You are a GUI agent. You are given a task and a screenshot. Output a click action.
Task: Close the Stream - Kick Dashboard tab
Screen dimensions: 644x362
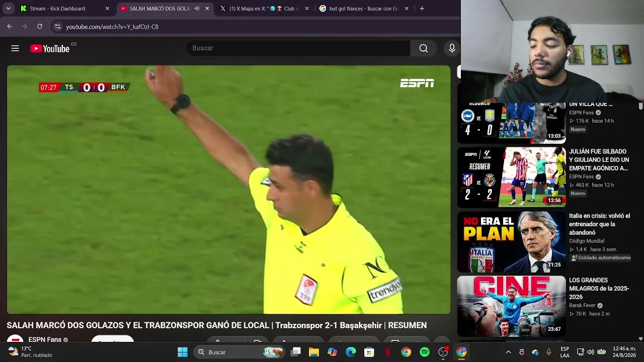pos(107,9)
